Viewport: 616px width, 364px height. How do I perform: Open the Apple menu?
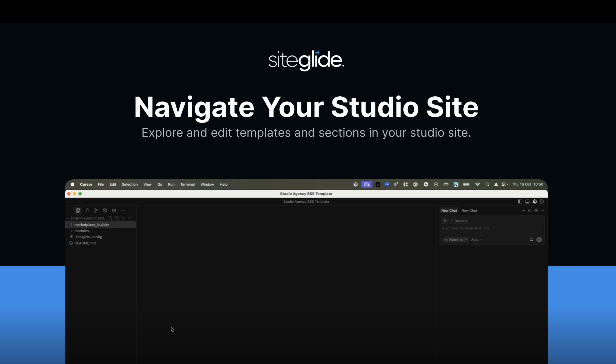click(x=73, y=185)
